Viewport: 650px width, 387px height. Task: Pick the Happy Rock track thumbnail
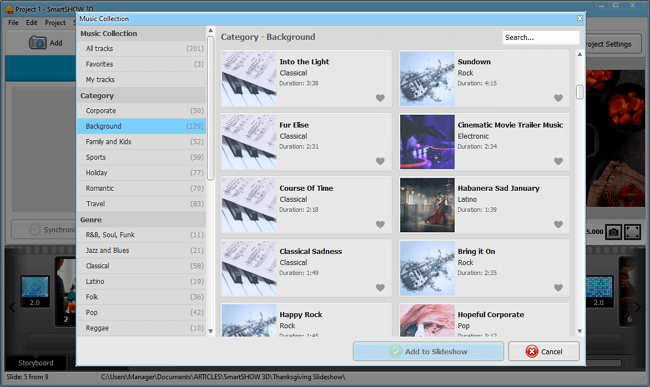(x=249, y=320)
